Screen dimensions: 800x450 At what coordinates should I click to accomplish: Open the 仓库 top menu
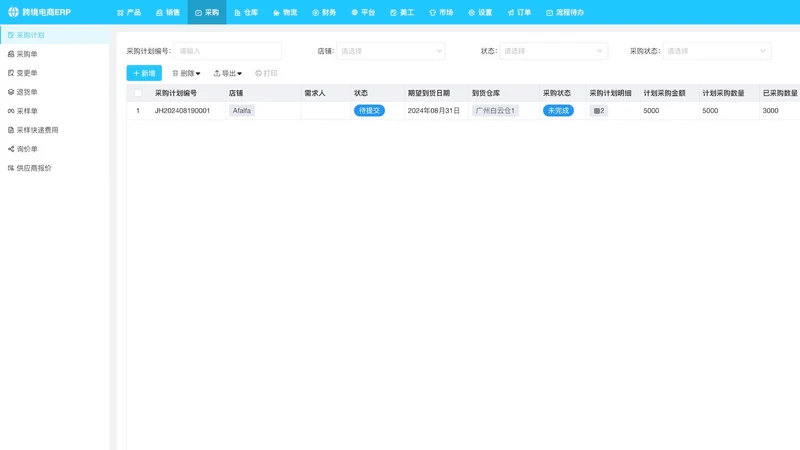pyautogui.click(x=246, y=12)
